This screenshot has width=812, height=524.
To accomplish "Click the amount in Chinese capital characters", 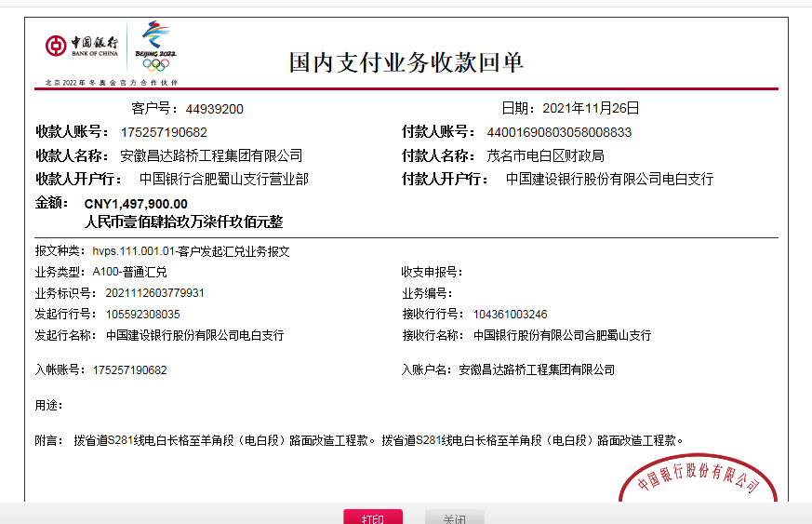I will click(183, 222).
